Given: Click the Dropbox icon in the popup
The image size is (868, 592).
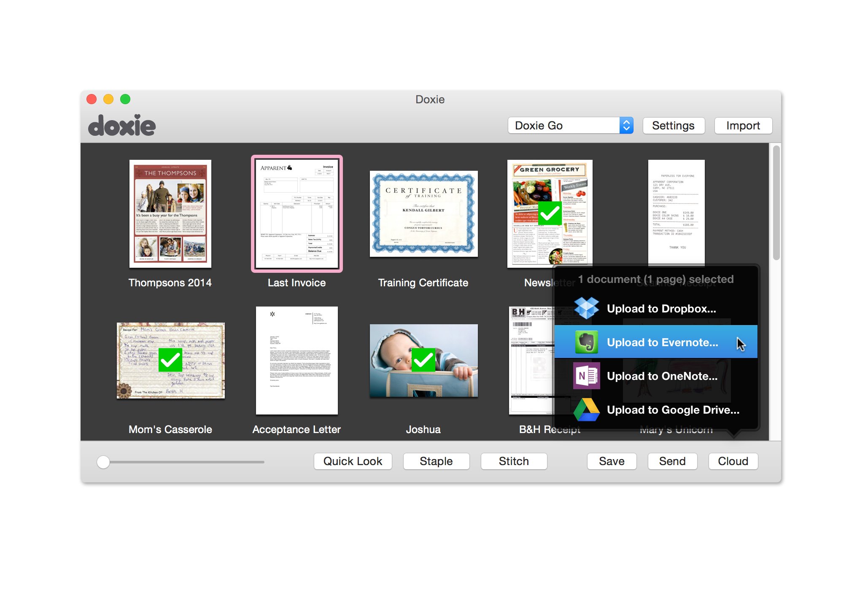Looking at the screenshot, I should point(586,308).
